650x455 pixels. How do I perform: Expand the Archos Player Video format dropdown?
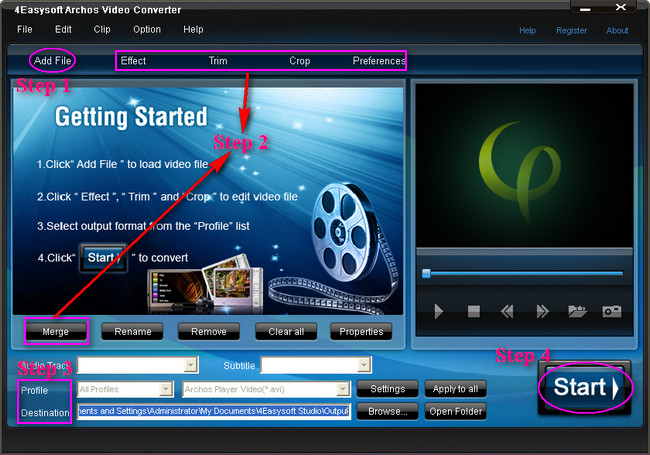point(343,389)
